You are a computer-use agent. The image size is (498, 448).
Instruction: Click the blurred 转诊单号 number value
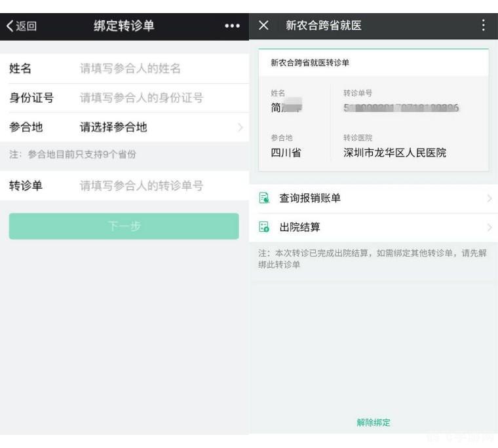tap(401, 108)
